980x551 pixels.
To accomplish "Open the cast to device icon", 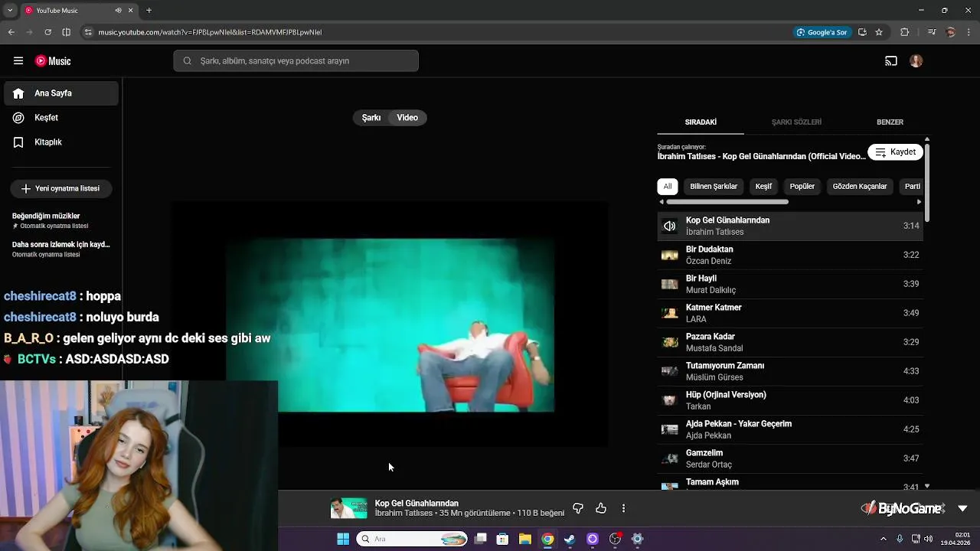I will [x=891, y=61].
